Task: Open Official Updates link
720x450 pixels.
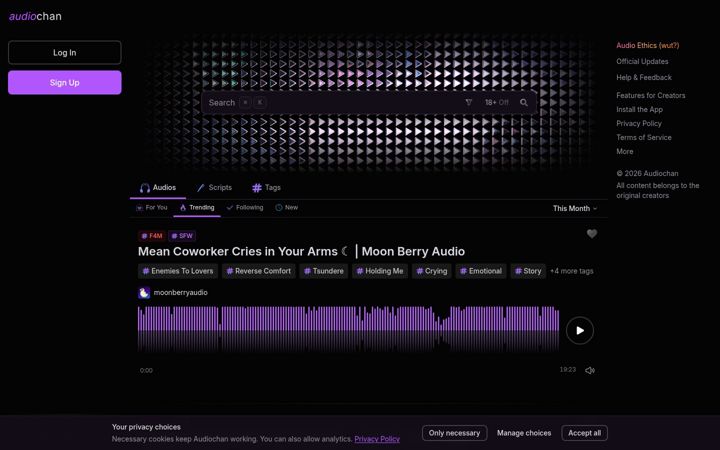Action: pyautogui.click(x=642, y=62)
